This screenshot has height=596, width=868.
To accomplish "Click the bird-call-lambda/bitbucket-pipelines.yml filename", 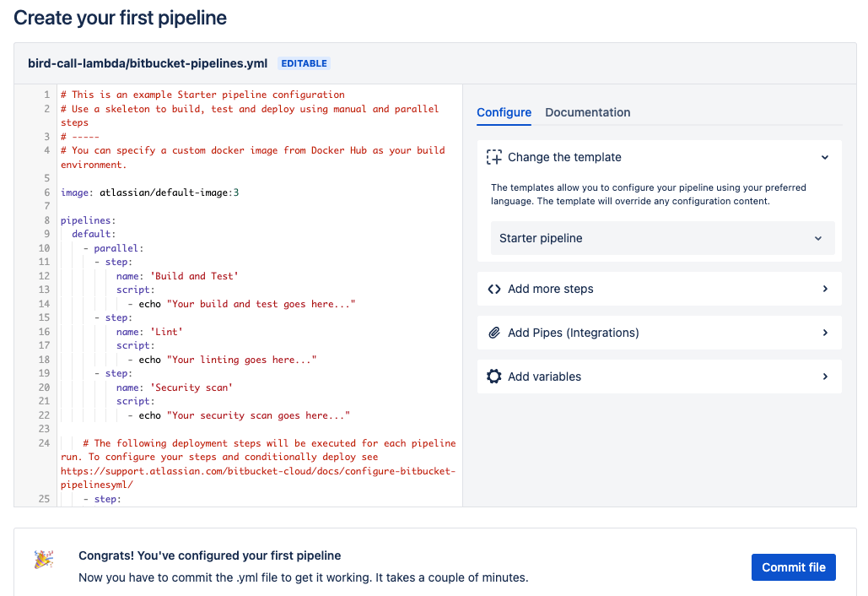I will (x=148, y=63).
